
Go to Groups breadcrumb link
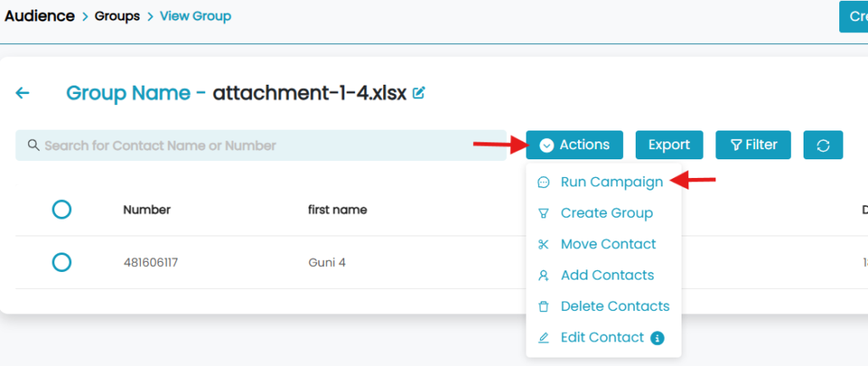[117, 16]
